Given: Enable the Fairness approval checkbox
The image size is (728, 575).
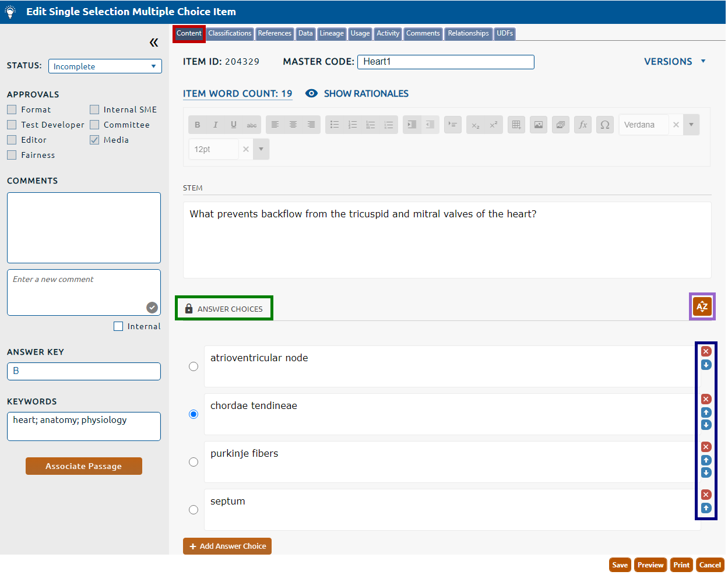Looking at the screenshot, I should click(12, 155).
